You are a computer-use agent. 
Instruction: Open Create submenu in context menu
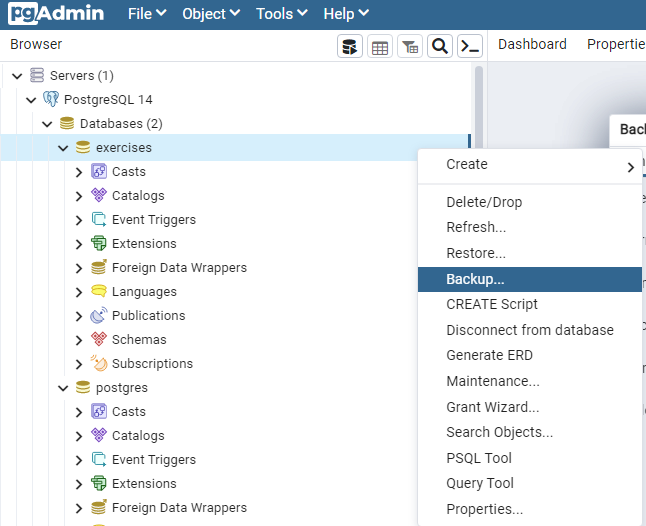point(530,164)
